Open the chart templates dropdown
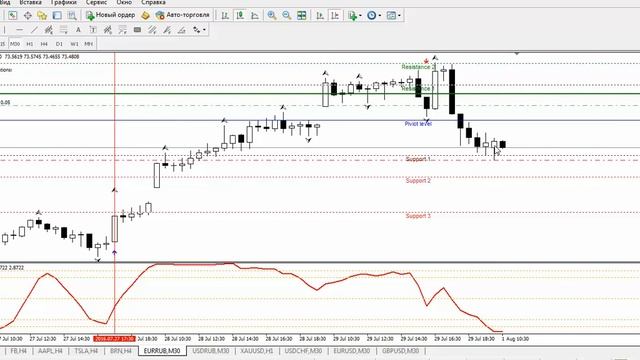The width and height of the screenshot is (640, 360). pyautogui.click(x=393, y=16)
